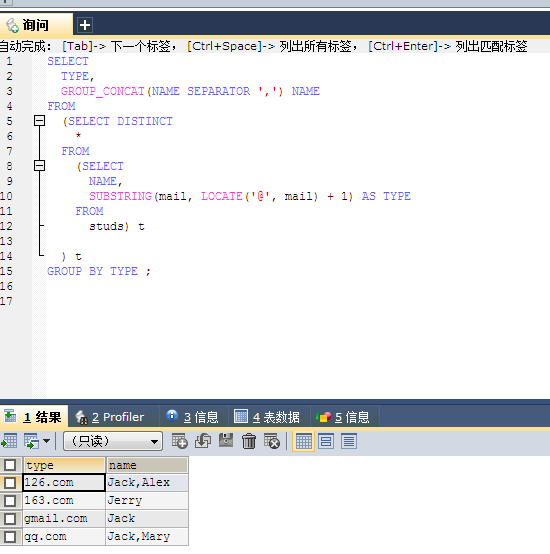Open the 4 表数据 tab
Viewport: 550px width, 554px height.
pos(269,417)
